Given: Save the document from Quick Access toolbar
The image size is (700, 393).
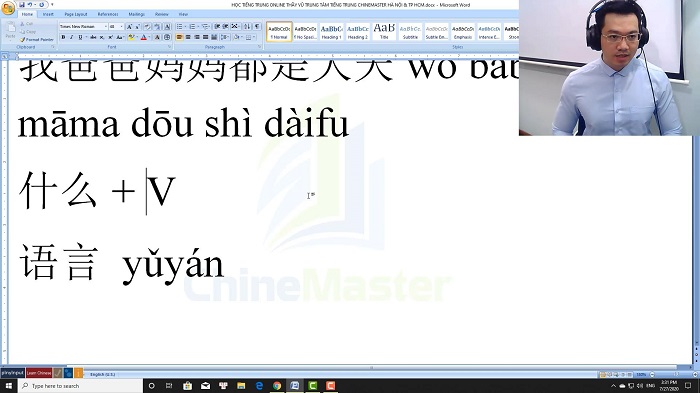Looking at the screenshot, I should tap(22, 5).
